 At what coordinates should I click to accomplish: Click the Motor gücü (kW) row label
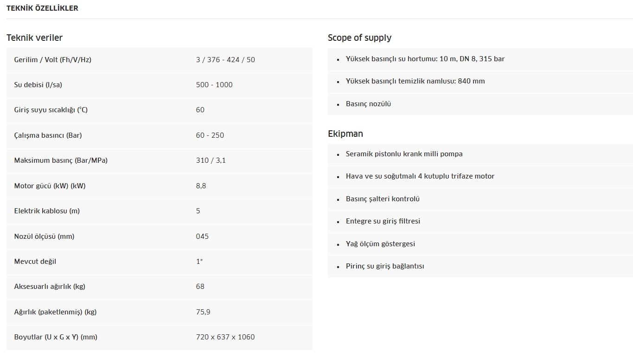point(50,186)
